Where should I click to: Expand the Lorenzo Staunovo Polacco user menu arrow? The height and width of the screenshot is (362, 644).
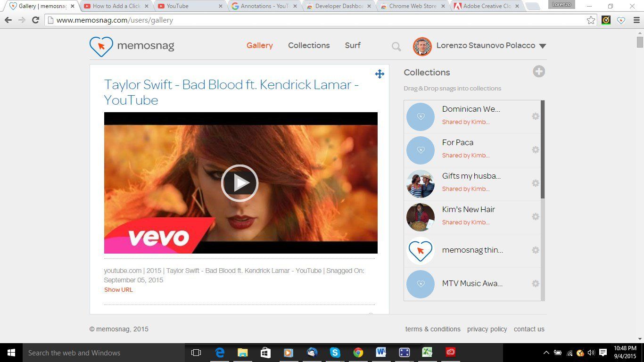pos(542,46)
